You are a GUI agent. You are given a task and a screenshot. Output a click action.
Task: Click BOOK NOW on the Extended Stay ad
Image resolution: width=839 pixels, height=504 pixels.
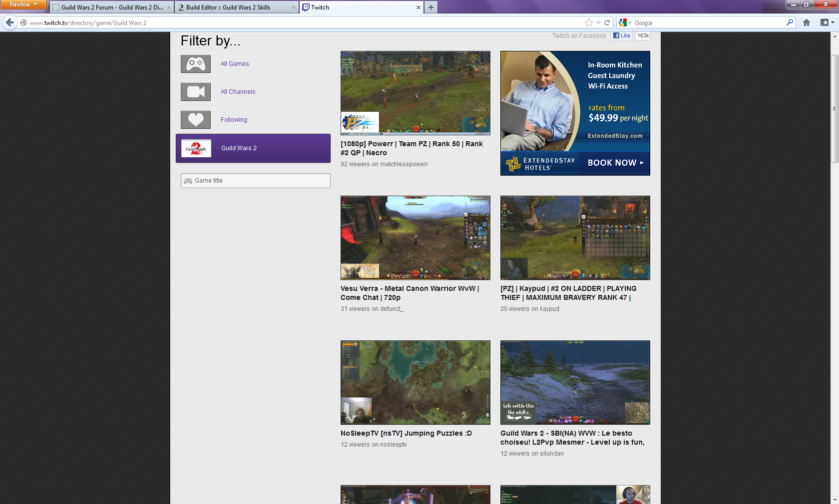click(x=616, y=163)
